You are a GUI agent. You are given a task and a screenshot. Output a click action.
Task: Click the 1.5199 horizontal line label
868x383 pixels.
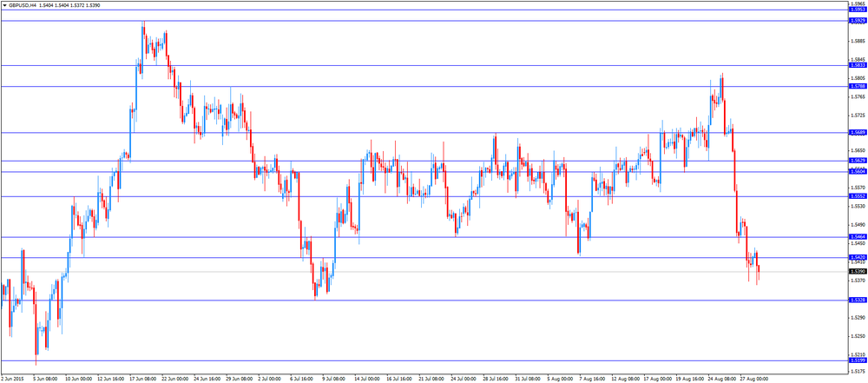[857, 360]
